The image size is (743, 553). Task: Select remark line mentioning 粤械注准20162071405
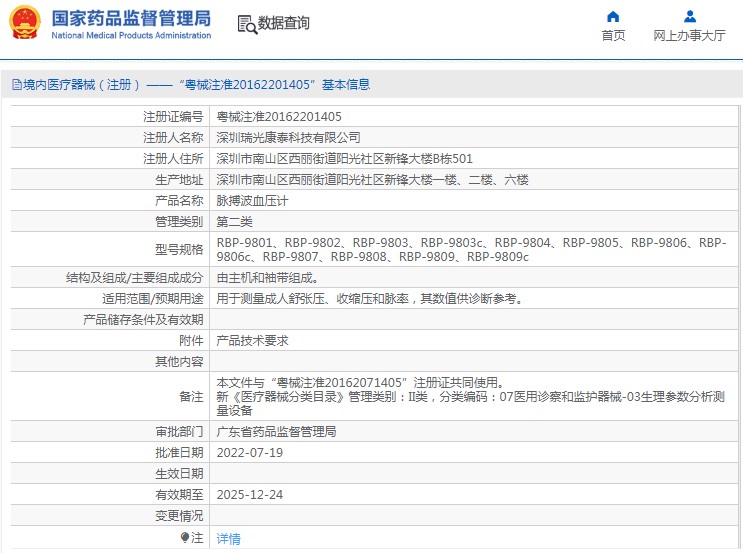click(x=361, y=382)
